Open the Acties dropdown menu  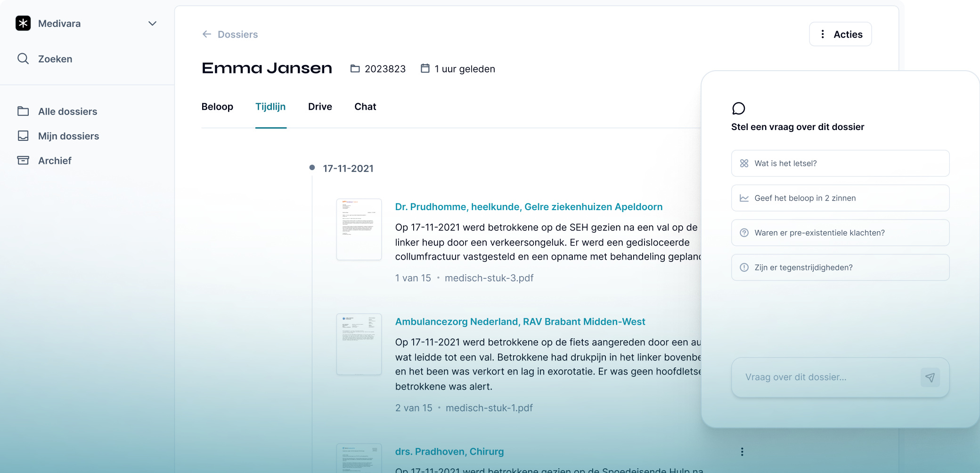pos(840,34)
